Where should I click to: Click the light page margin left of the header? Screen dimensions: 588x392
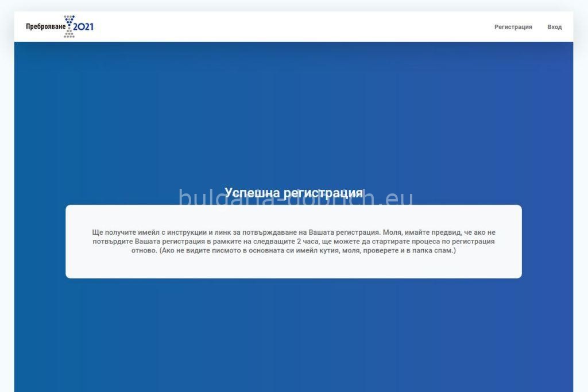point(7,26)
